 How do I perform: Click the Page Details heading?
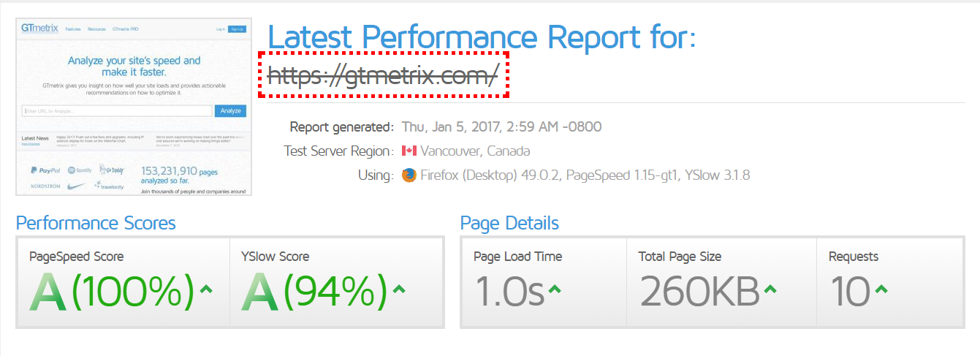(509, 223)
